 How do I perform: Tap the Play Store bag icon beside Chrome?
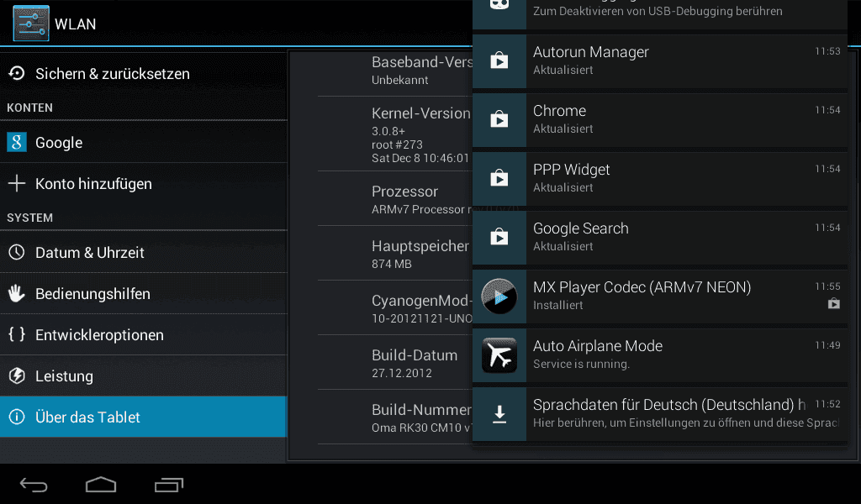(499, 119)
